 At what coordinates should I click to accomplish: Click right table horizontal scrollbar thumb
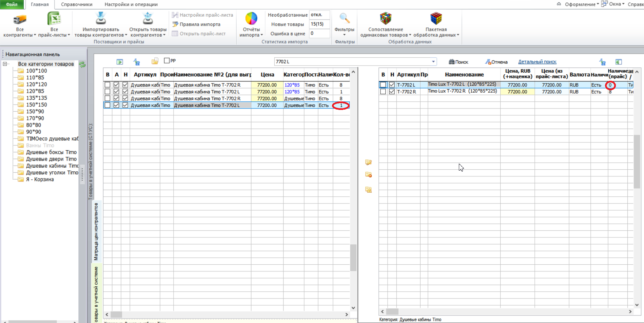[x=392, y=311]
